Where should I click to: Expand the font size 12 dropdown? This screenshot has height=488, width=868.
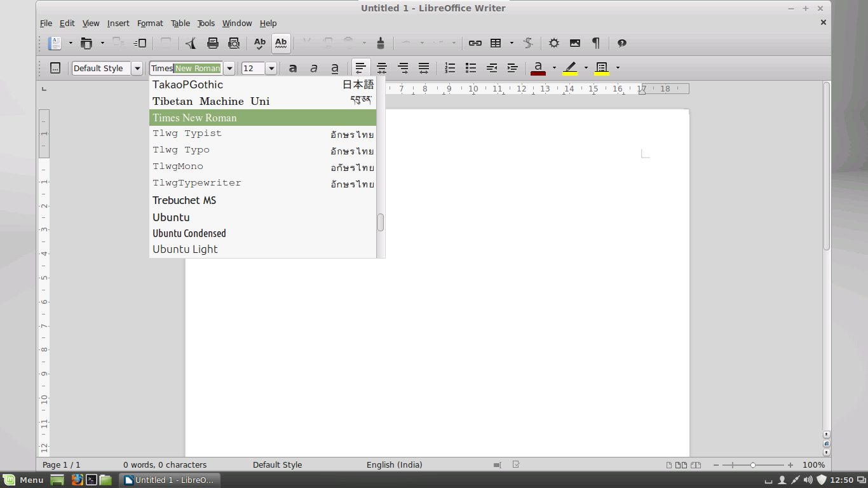[x=271, y=68]
